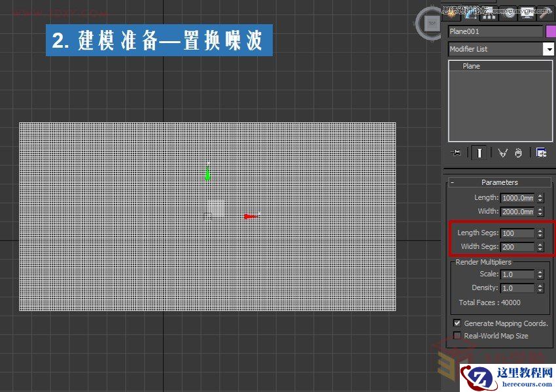556x392 pixels.
Task: Click Remove Modifier from the Stack icon
Action: [x=519, y=152]
